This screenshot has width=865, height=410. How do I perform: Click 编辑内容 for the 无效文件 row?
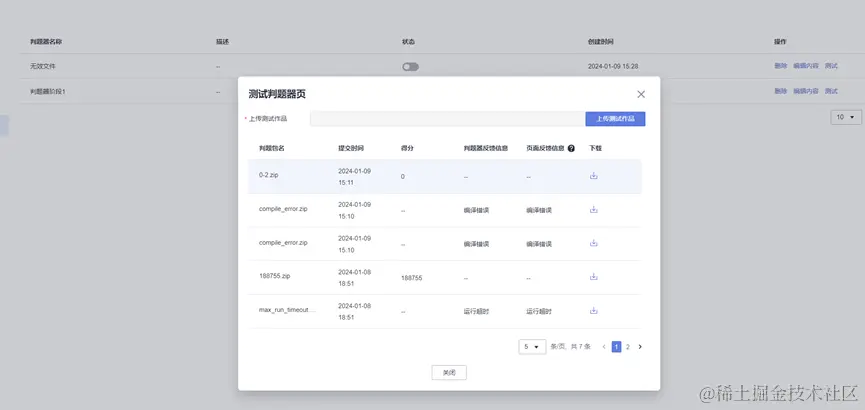pos(805,66)
